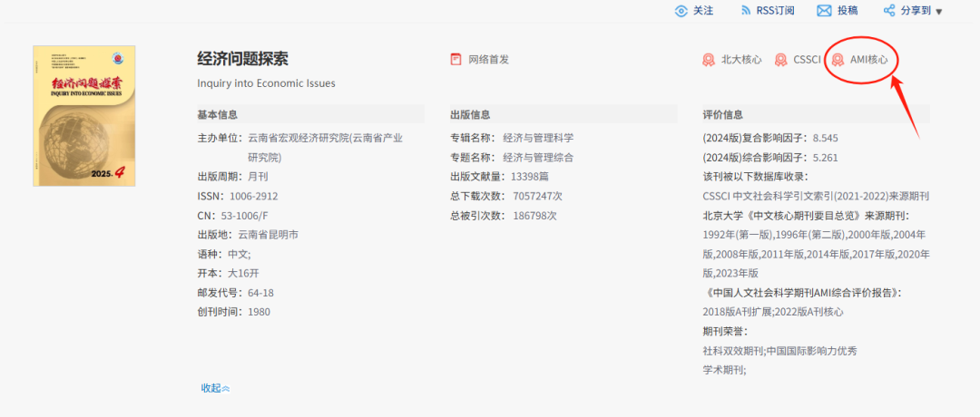Click 邮发代号 value 64-18

tap(260, 293)
